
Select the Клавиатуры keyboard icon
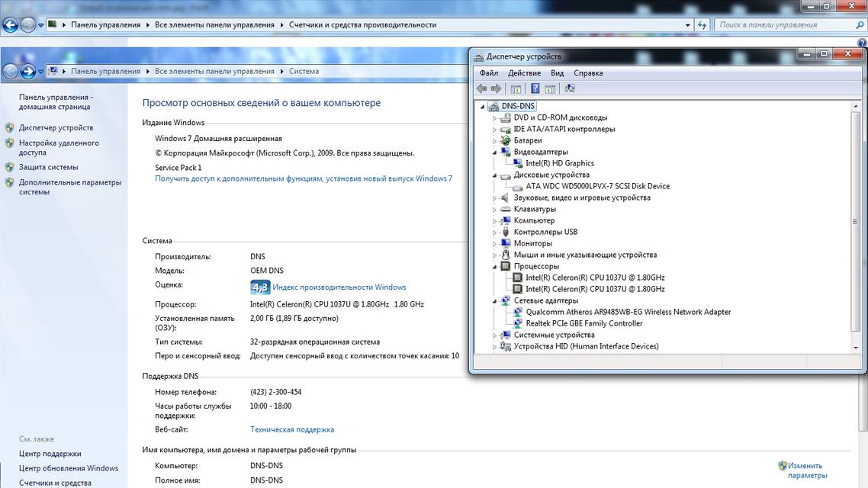(x=506, y=209)
